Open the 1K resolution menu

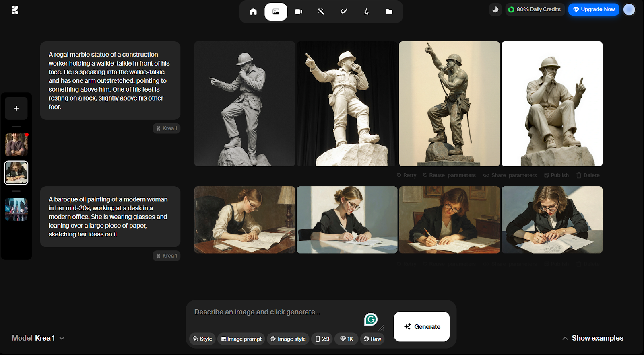[x=347, y=339]
